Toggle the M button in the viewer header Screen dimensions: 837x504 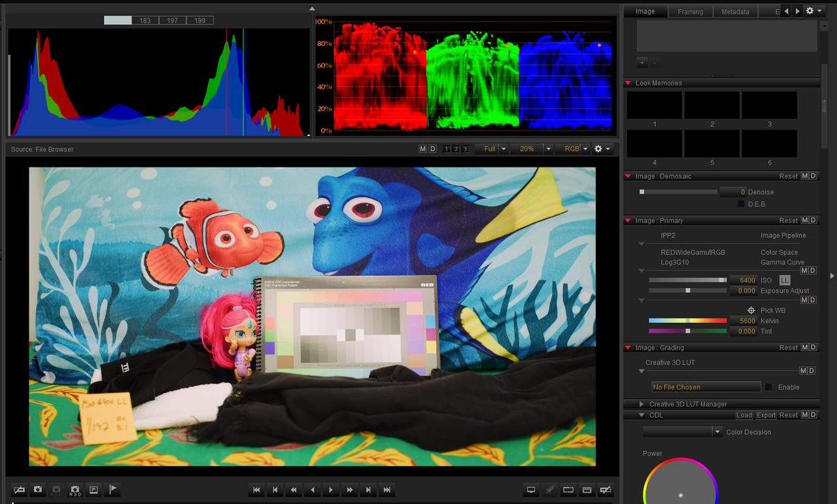coord(423,149)
